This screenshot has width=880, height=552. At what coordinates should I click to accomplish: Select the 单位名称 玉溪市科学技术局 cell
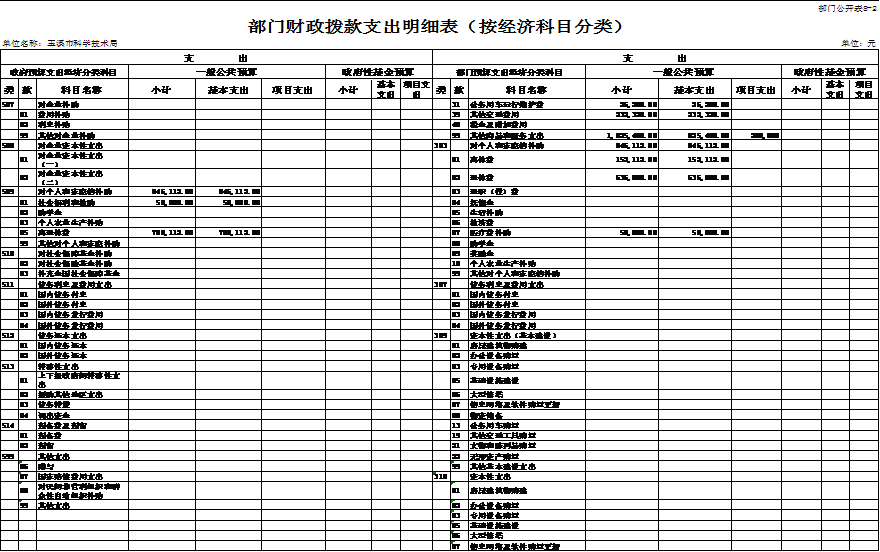60,44
